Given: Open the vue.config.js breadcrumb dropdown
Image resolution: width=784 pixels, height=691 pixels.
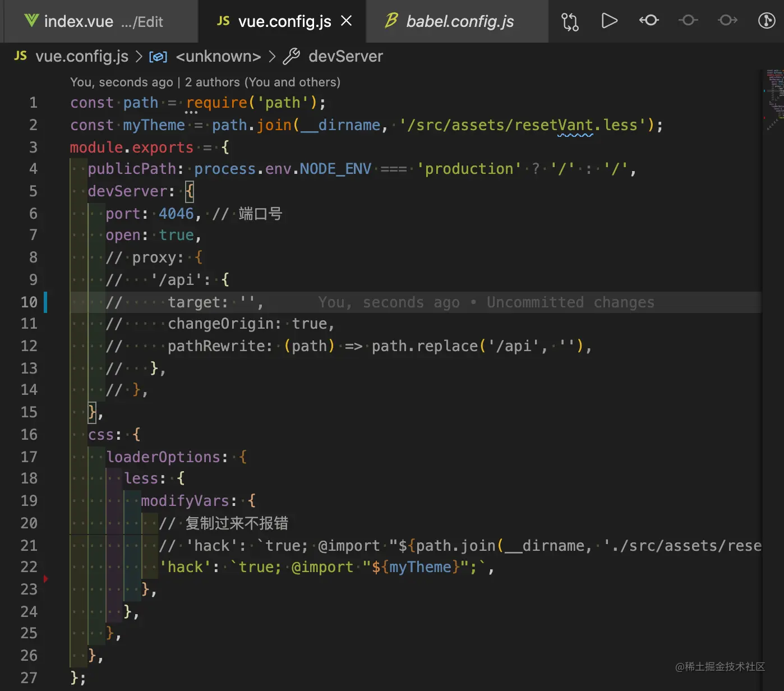Looking at the screenshot, I should (x=82, y=56).
